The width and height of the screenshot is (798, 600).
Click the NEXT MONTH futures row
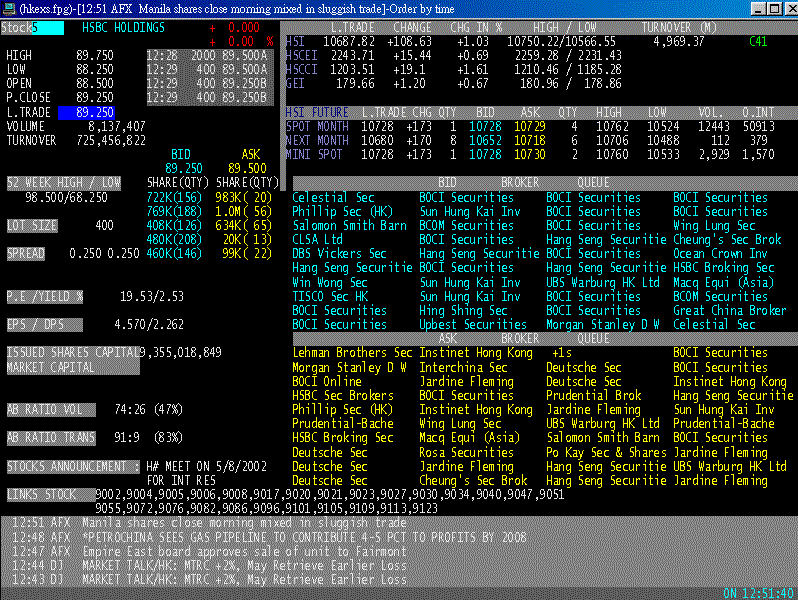click(x=530, y=140)
